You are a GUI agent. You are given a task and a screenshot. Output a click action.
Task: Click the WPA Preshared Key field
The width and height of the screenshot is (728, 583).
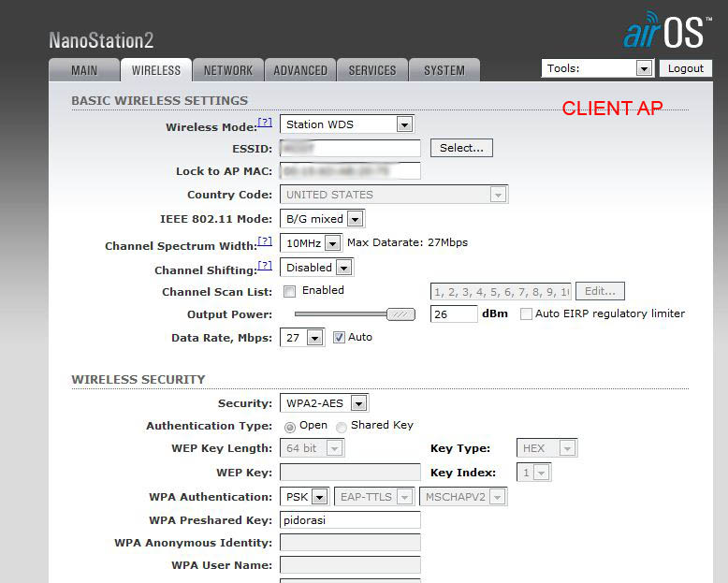350,520
